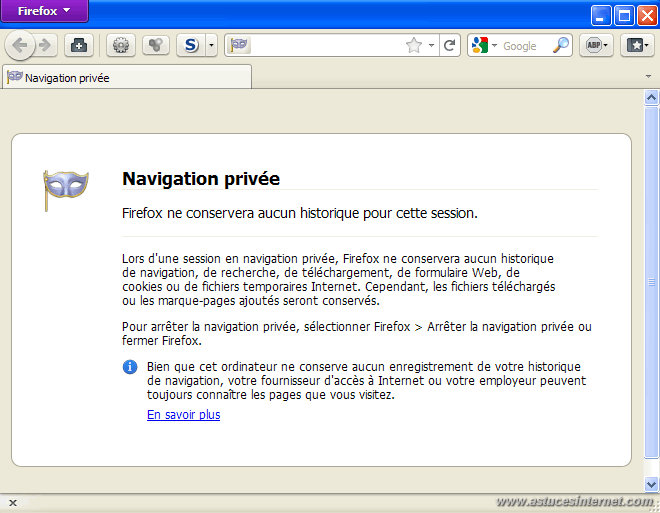Viewport: 660px width, 513px height.
Task: Open the list-all-tabs dropdown arrow
Action: [x=648, y=77]
